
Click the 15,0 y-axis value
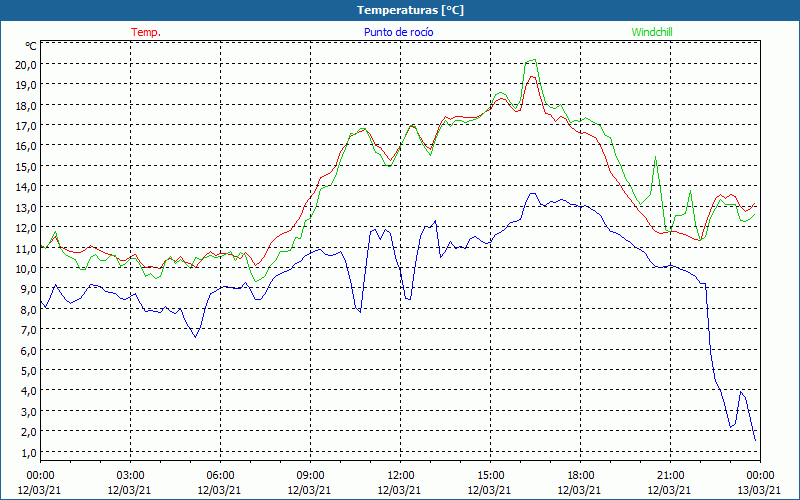coord(26,167)
